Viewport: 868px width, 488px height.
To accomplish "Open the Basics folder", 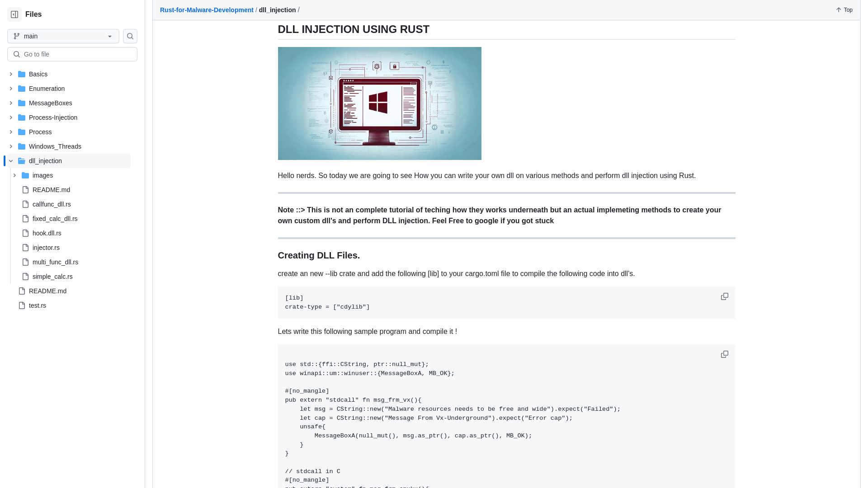I will click(x=38, y=74).
